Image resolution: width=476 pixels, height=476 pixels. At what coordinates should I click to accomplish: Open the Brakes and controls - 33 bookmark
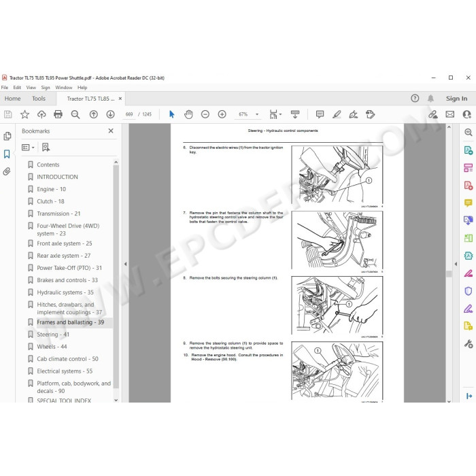[67, 280]
